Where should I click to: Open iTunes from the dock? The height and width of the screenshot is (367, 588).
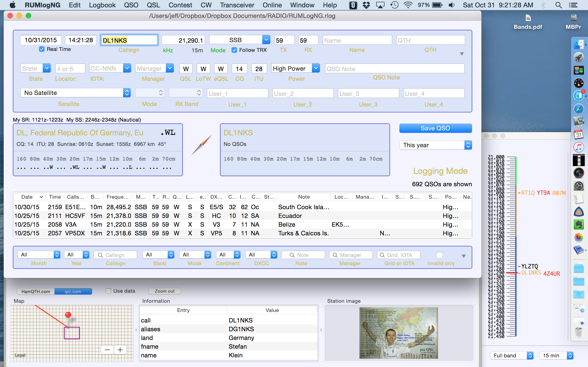click(579, 147)
